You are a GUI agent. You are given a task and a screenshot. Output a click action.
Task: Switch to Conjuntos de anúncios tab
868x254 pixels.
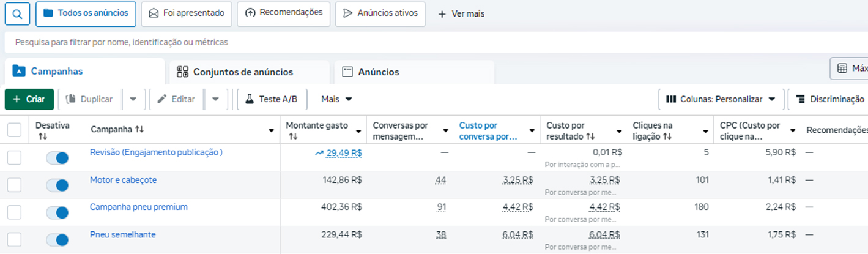pyautogui.click(x=243, y=72)
